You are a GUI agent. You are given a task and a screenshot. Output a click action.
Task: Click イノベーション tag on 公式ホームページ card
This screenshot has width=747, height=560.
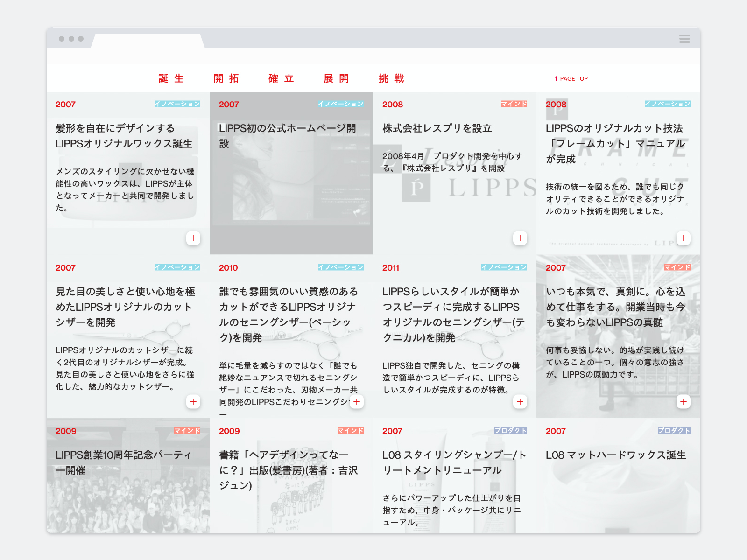341,104
